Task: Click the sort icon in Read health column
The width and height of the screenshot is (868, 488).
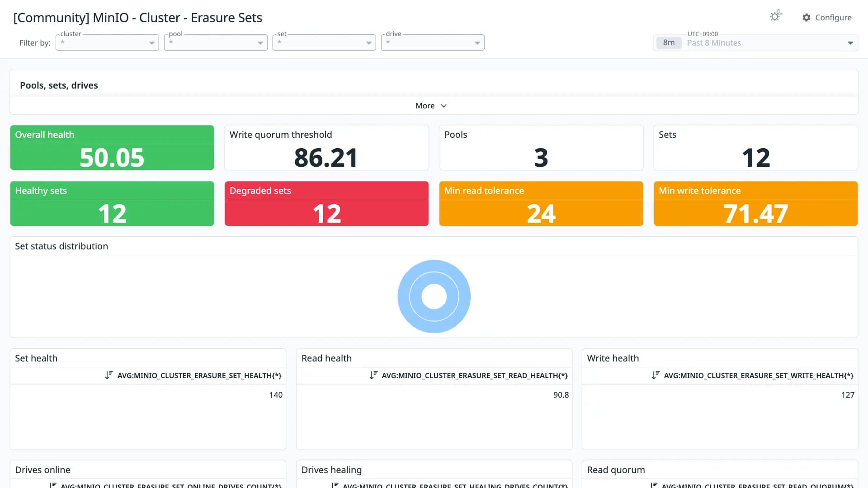Action: pos(373,375)
